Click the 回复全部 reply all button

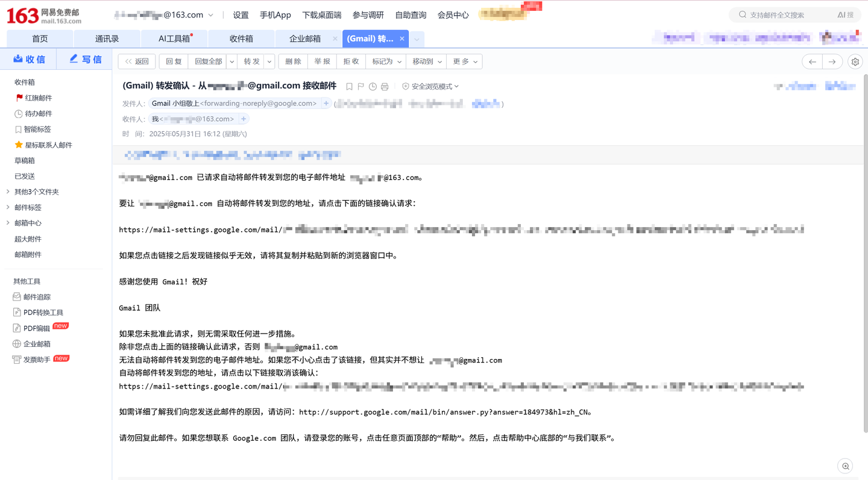tap(208, 61)
